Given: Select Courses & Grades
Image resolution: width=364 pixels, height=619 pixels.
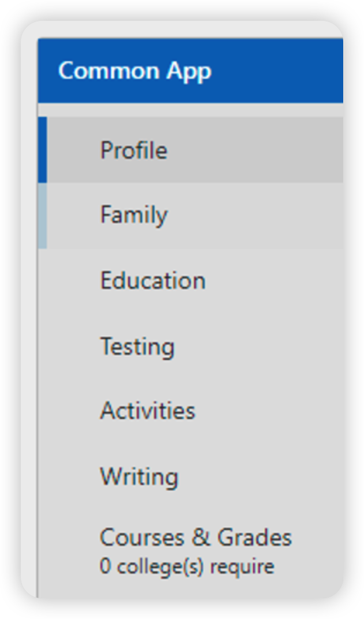Looking at the screenshot, I should point(195,538).
